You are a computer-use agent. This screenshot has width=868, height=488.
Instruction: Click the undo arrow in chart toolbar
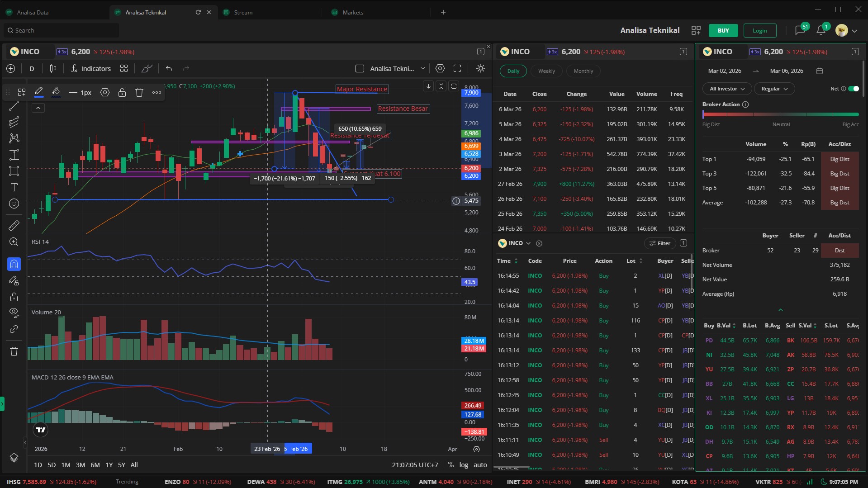pos(169,68)
